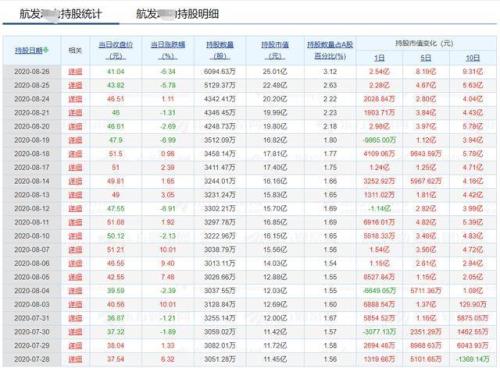Sort by 持股数量占A股百分比 header
The width and height of the screenshot is (500, 368).
(x=330, y=50)
